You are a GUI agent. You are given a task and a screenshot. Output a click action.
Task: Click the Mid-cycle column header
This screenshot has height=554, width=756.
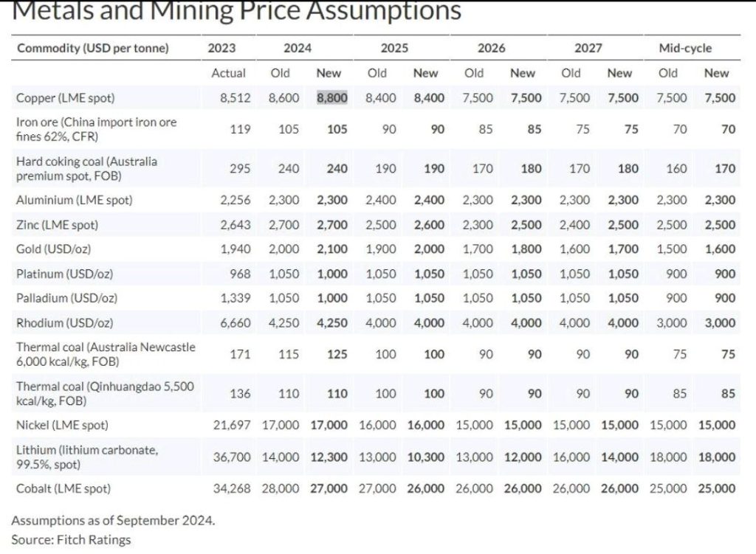pos(685,48)
